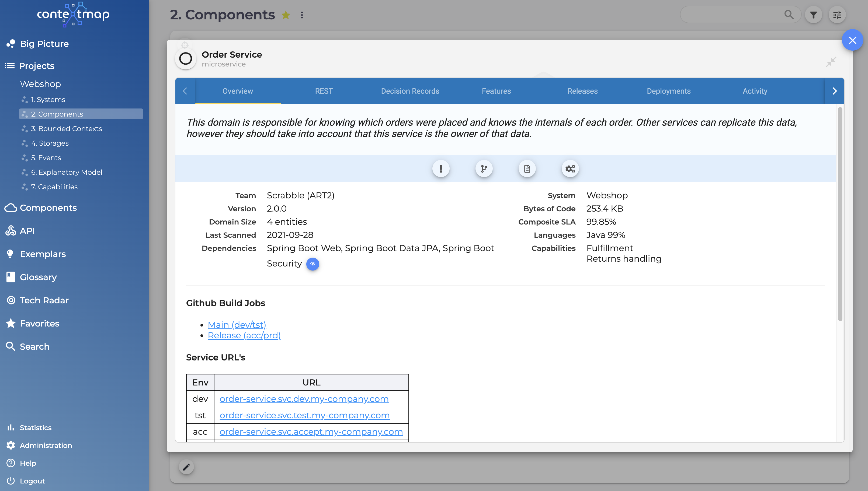The width and height of the screenshot is (868, 491).
Task: Open order-service.svc.test.my-company.com link
Action: click(305, 415)
